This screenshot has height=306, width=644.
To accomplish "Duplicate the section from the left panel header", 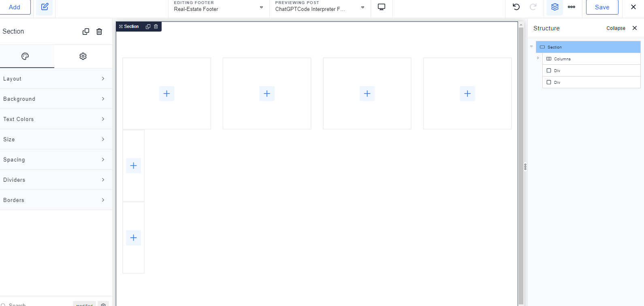I will click(86, 32).
